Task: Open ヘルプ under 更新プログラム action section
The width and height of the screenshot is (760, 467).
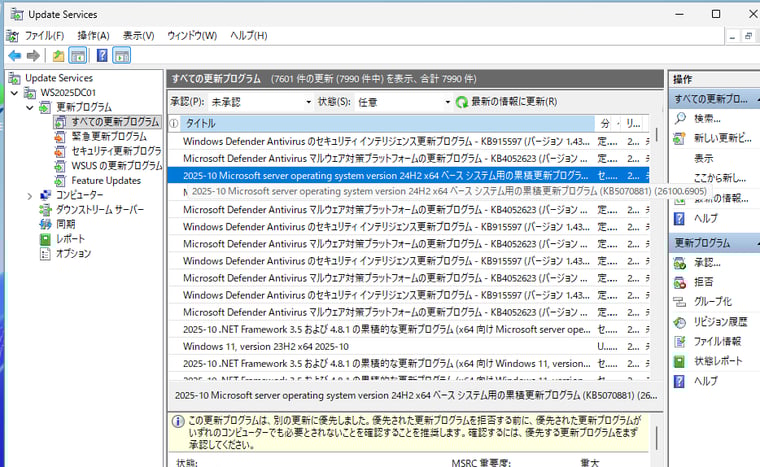Action: tap(705, 381)
